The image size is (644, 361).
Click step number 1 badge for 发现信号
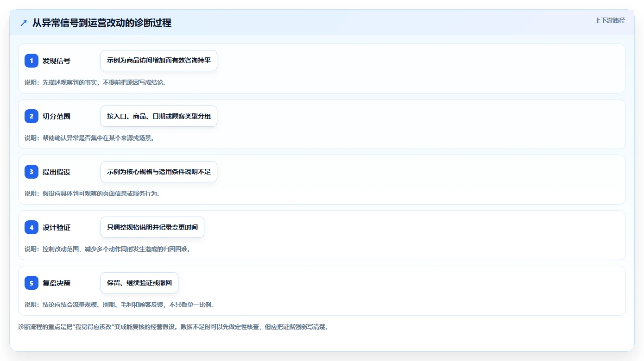tap(32, 61)
